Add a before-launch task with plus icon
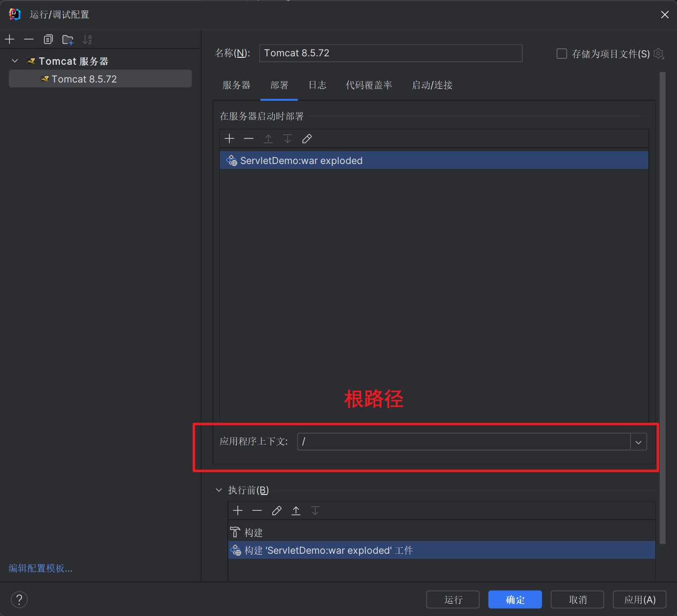Viewport: 677px width, 616px height. tap(238, 511)
